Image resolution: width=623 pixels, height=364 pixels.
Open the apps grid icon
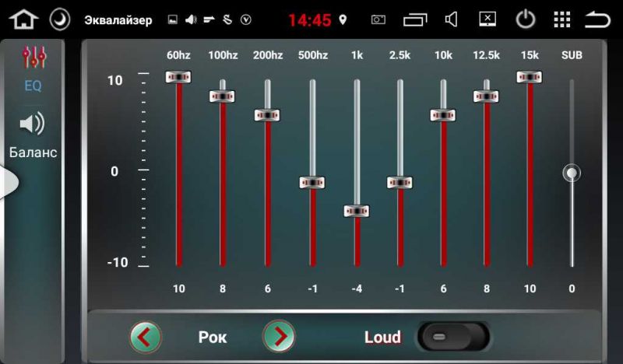point(561,19)
